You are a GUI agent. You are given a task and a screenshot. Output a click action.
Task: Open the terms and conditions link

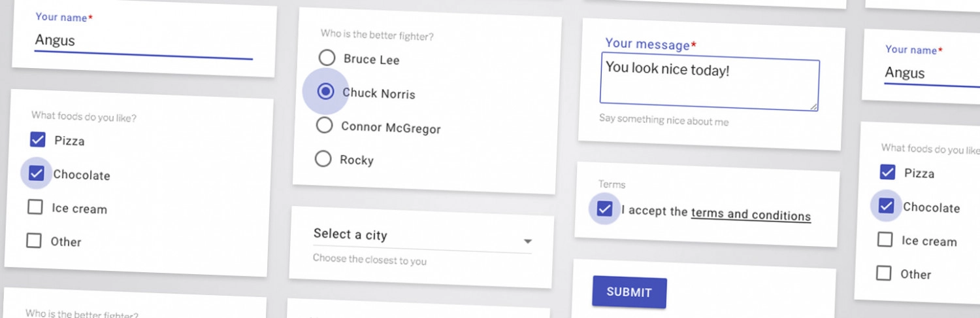751,214
